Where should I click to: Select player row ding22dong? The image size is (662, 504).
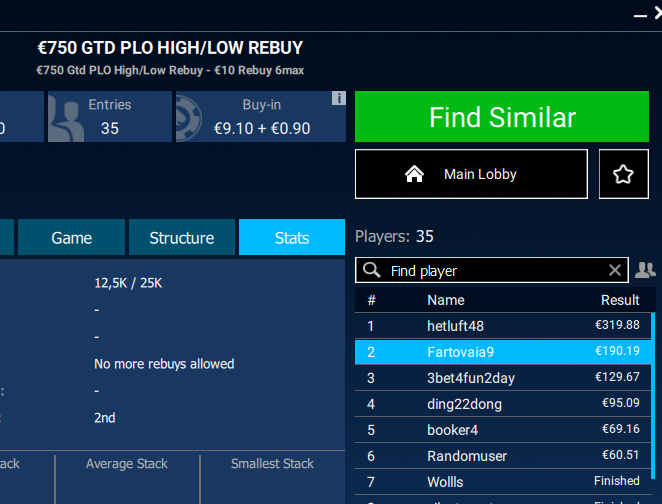(x=503, y=404)
